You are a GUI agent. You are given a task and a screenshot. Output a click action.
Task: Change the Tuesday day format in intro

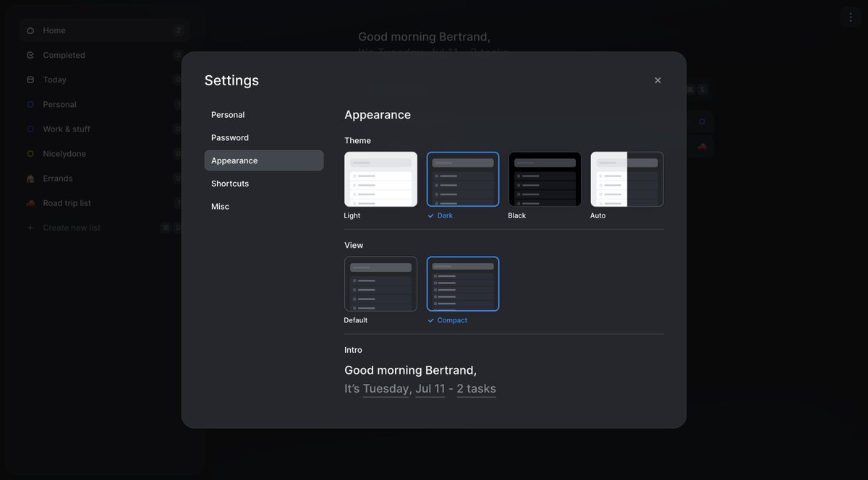pyautogui.click(x=386, y=389)
